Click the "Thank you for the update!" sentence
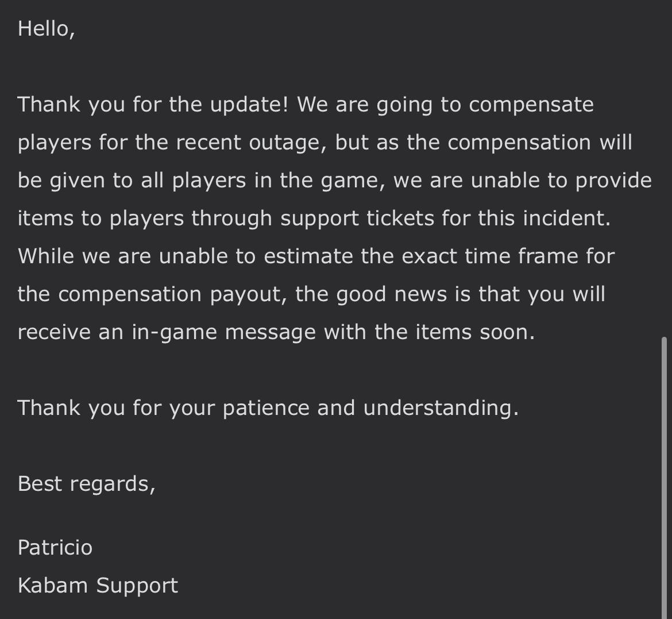Viewport: 672px width, 619px height. 153,105
